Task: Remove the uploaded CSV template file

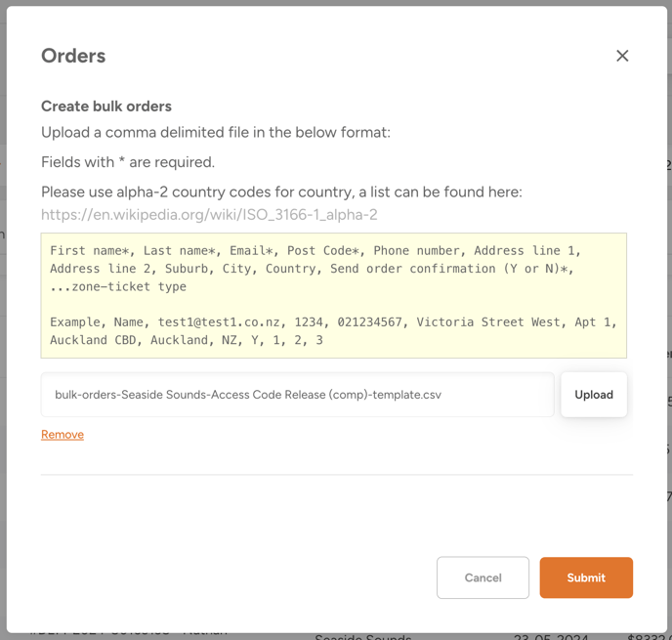Action: pyautogui.click(x=63, y=435)
